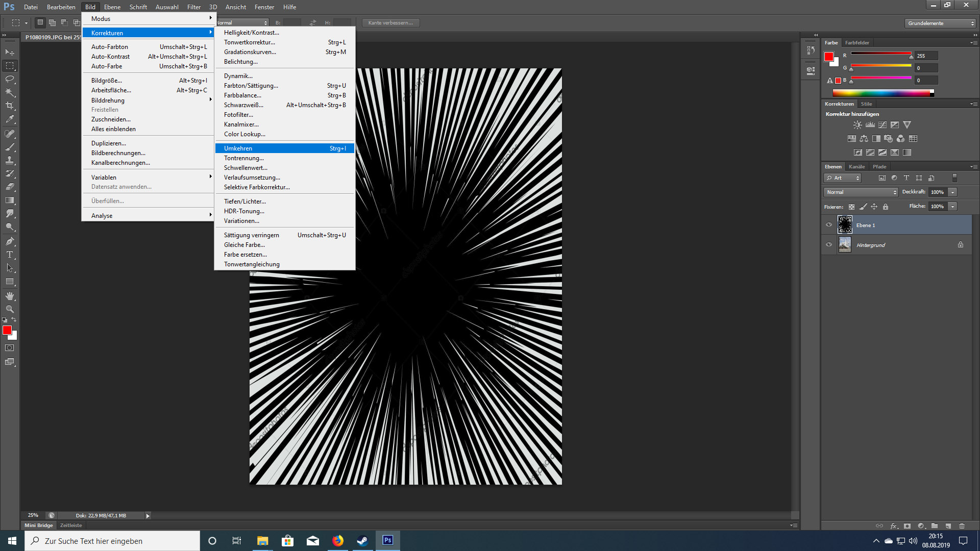980x551 pixels.
Task: Click the red foreground color swatch
Action: click(7, 331)
